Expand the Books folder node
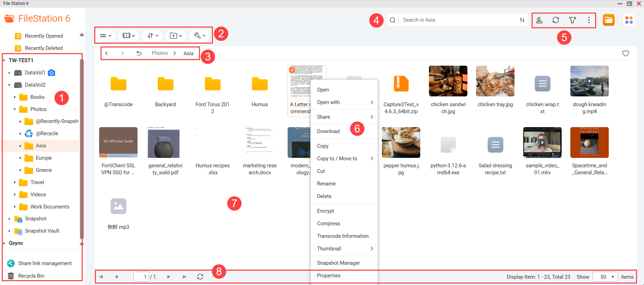 [x=15, y=97]
